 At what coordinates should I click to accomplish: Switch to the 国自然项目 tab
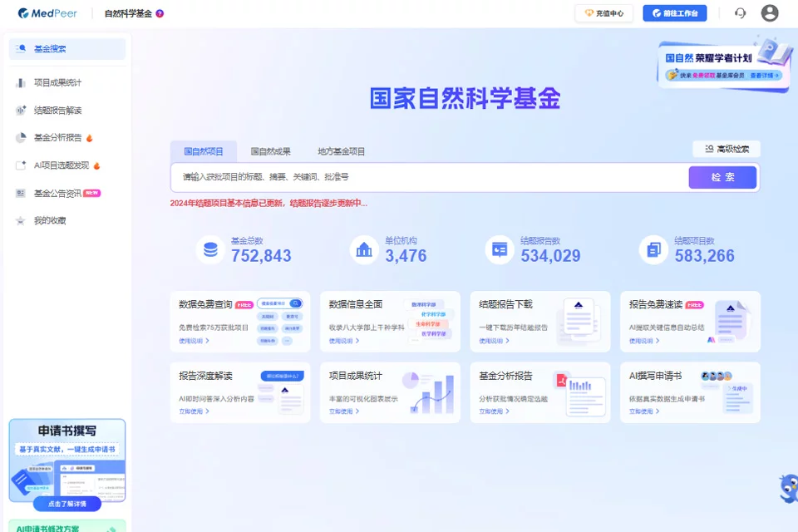[204, 151]
